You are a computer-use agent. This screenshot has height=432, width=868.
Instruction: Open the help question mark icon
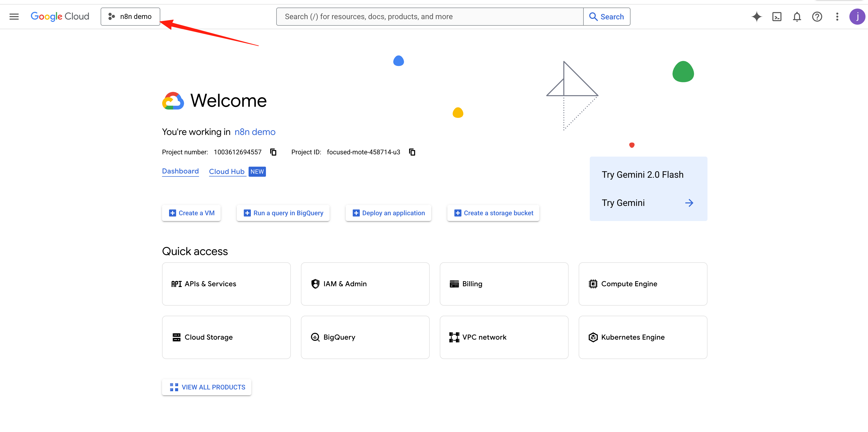817,17
